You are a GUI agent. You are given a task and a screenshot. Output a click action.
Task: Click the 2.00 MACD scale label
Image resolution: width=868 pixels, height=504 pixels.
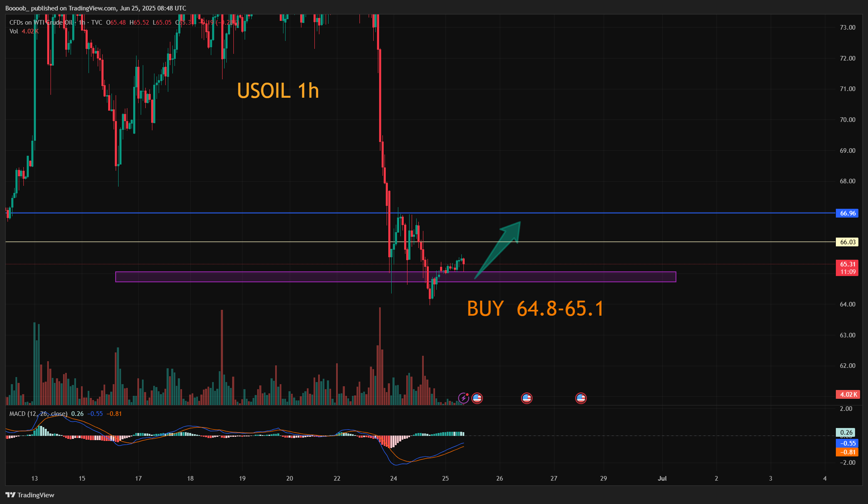coord(846,409)
